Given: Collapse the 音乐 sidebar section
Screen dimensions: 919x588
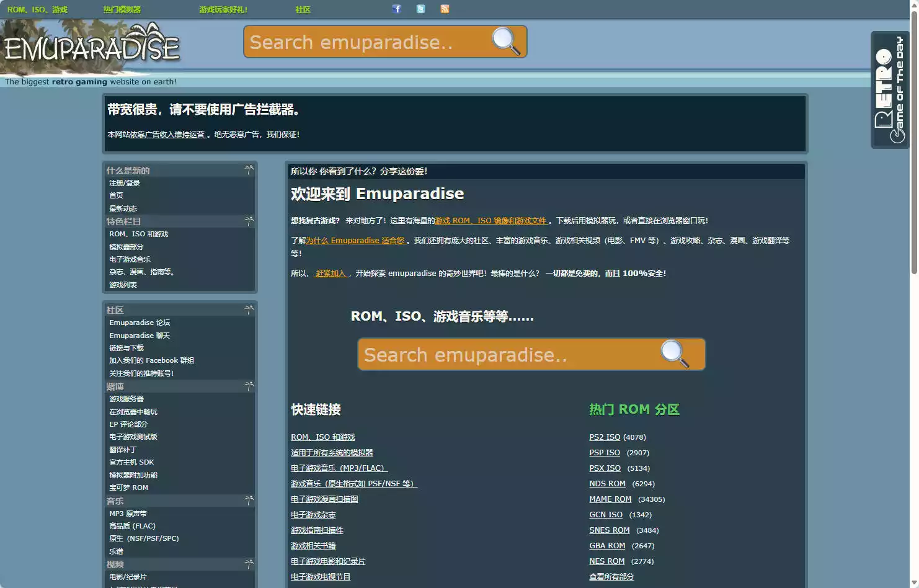Looking at the screenshot, I should click(249, 501).
